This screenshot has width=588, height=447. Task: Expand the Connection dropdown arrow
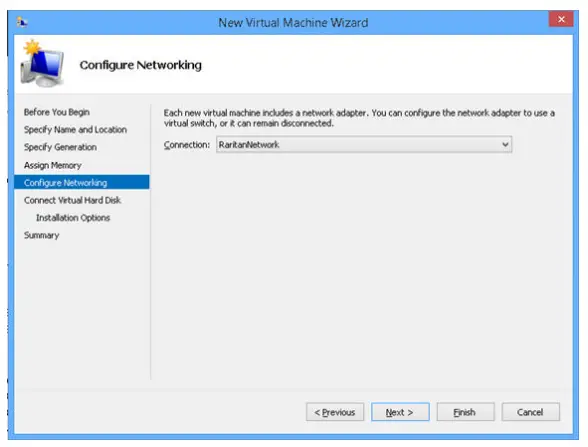tap(505, 144)
